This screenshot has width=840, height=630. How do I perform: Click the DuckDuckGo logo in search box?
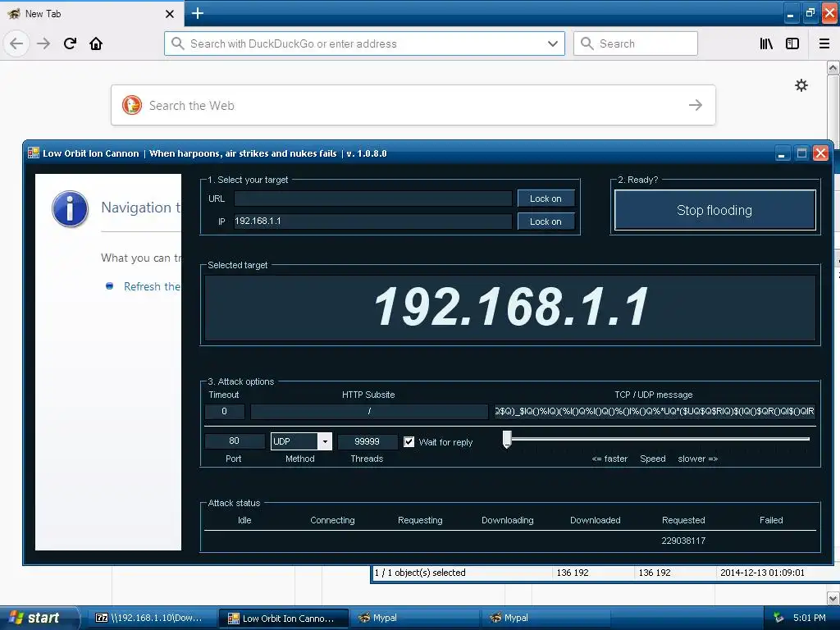pos(132,105)
